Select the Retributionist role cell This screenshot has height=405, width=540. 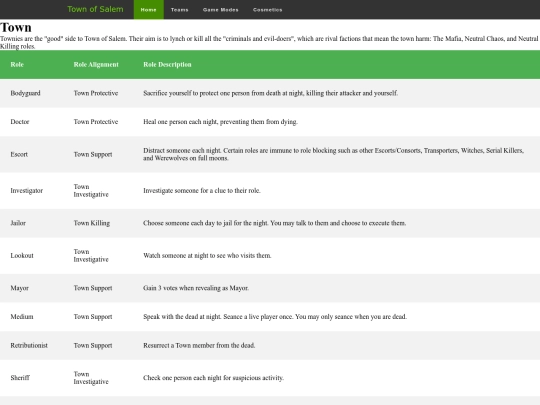(29, 345)
